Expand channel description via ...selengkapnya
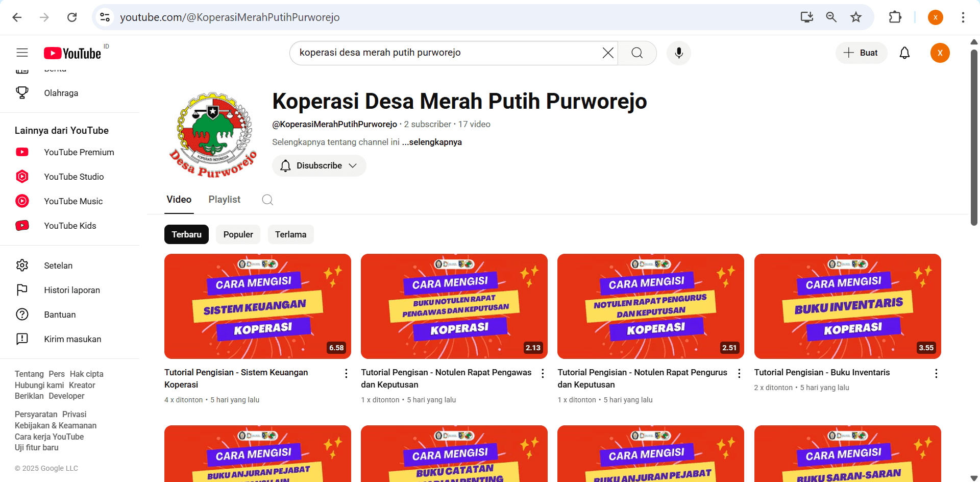Image resolution: width=980 pixels, height=482 pixels. tap(432, 142)
